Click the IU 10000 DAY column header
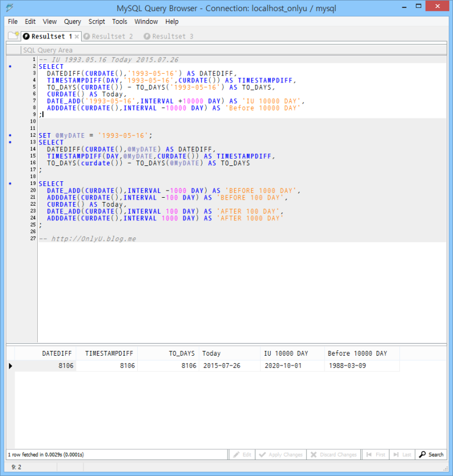 (292, 353)
